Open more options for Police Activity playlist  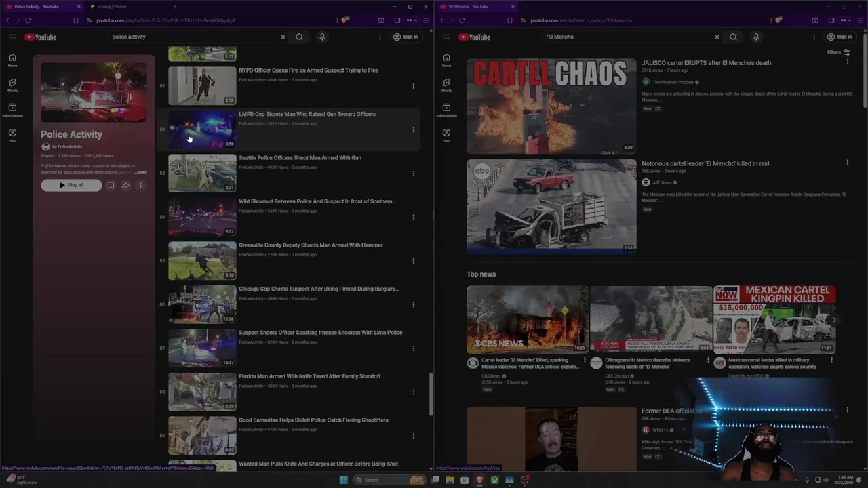click(140, 185)
